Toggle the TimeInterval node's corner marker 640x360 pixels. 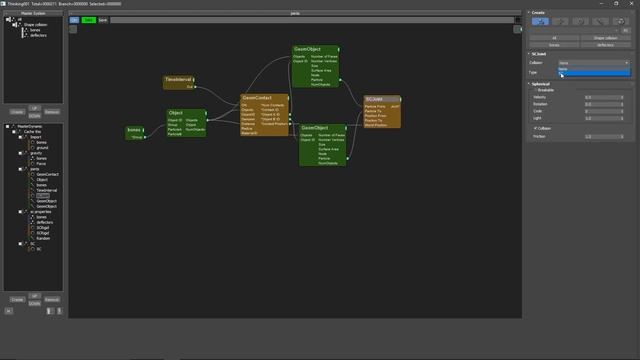pyautogui.click(x=193, y=80)
